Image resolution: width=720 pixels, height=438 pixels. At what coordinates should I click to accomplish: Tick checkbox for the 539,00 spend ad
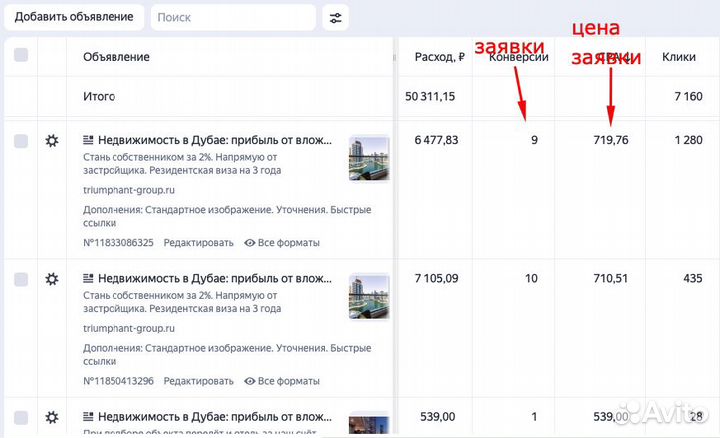pyautogui.click(x=21, y=418)
